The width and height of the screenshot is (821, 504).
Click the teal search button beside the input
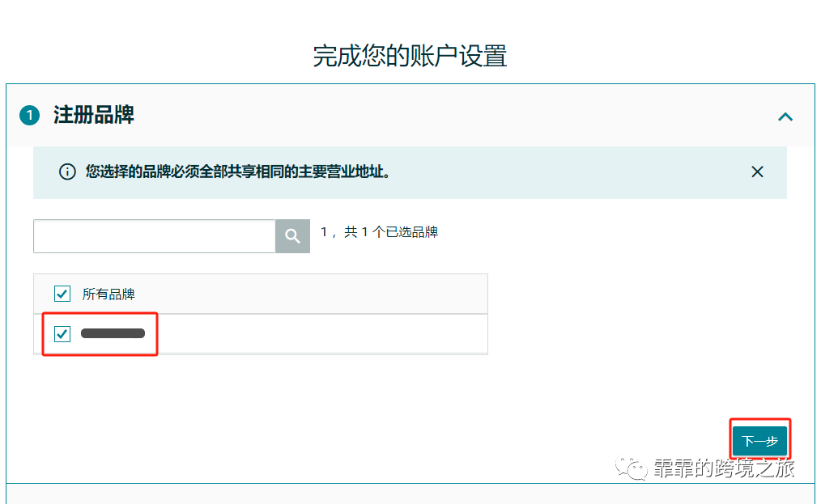(x=292, y=235)
